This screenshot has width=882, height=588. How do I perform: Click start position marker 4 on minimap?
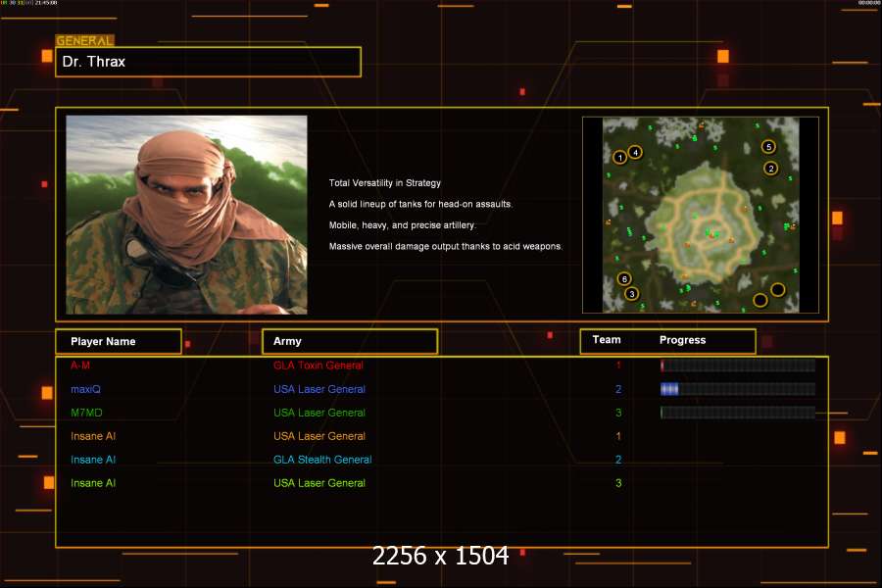(x=636, y=152)
